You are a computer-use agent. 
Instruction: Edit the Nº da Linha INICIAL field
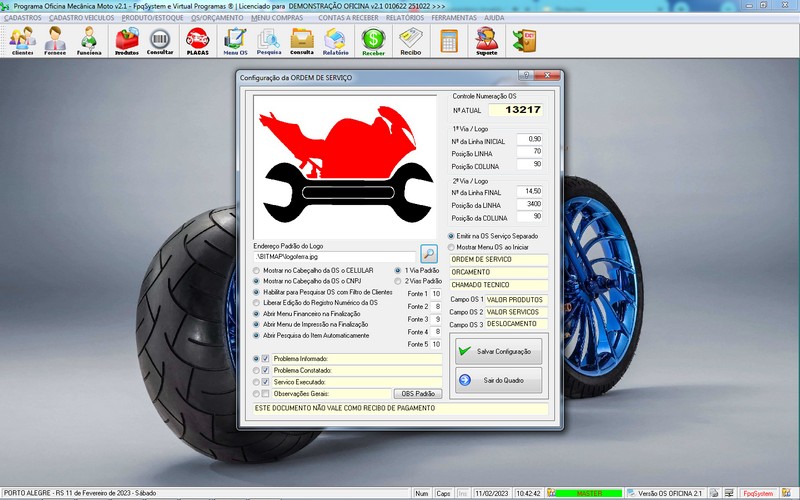529,139
